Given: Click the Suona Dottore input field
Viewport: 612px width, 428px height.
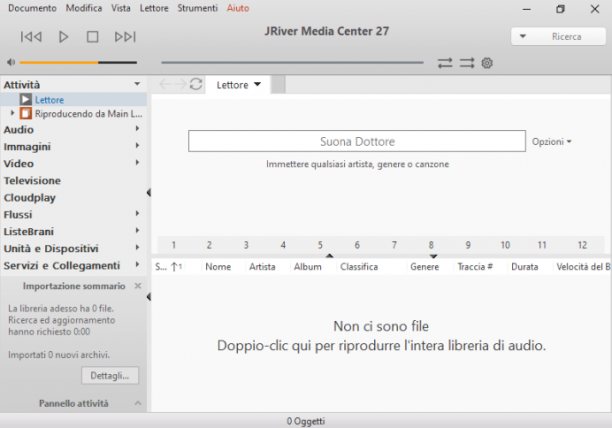Looking at the screenshot, I should click(x=357, y=141).
